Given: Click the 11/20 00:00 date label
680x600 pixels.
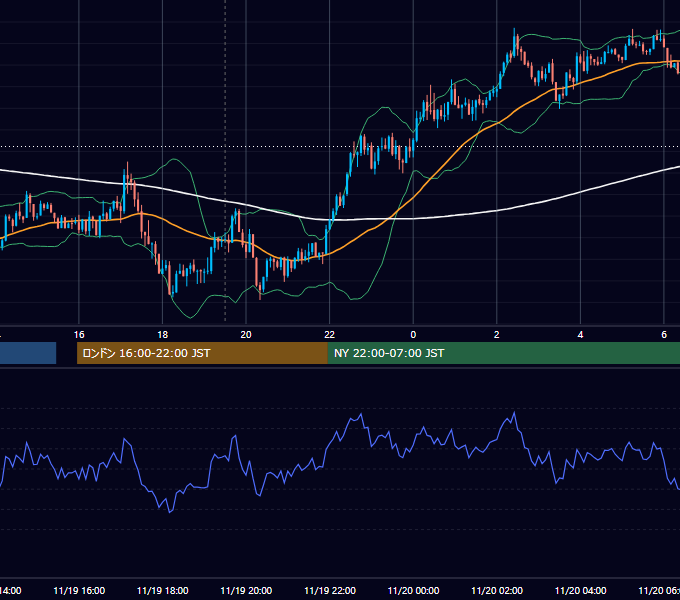Looking at the screenshot, I should pyautogui.click(x=413, y=591).
